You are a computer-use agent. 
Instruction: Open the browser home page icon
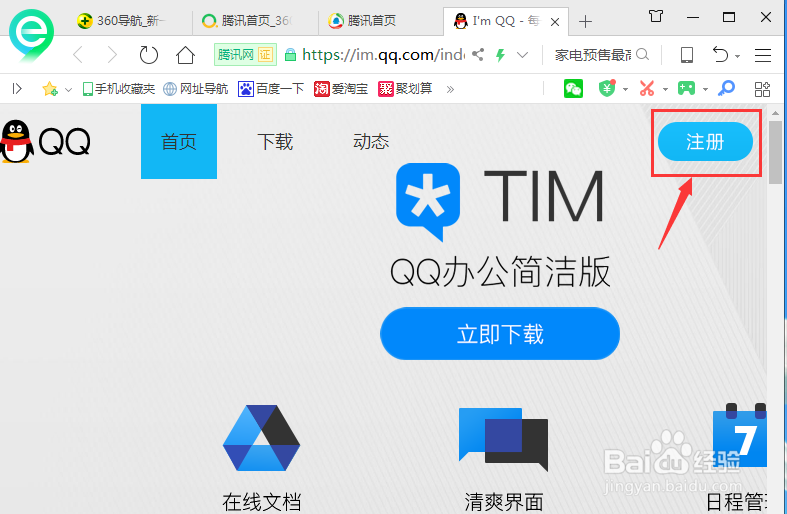pyautogui.click(x=185, y=55)
